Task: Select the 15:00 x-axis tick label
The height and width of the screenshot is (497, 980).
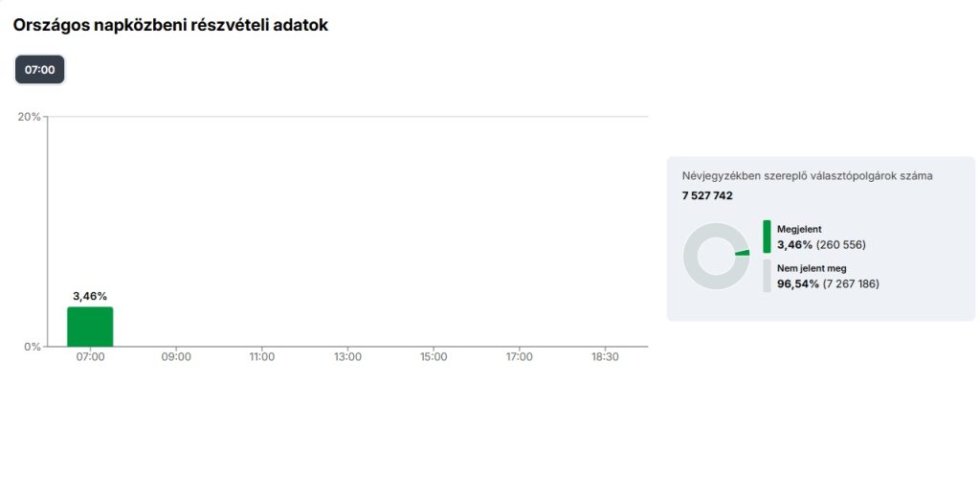Action: point(434,357)
